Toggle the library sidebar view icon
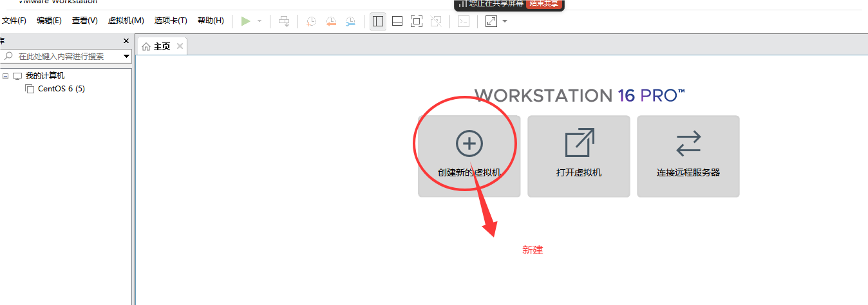Image resolution: width=868 pixels, height=305 pixels. pyautogui.click(x=378, y=21)
